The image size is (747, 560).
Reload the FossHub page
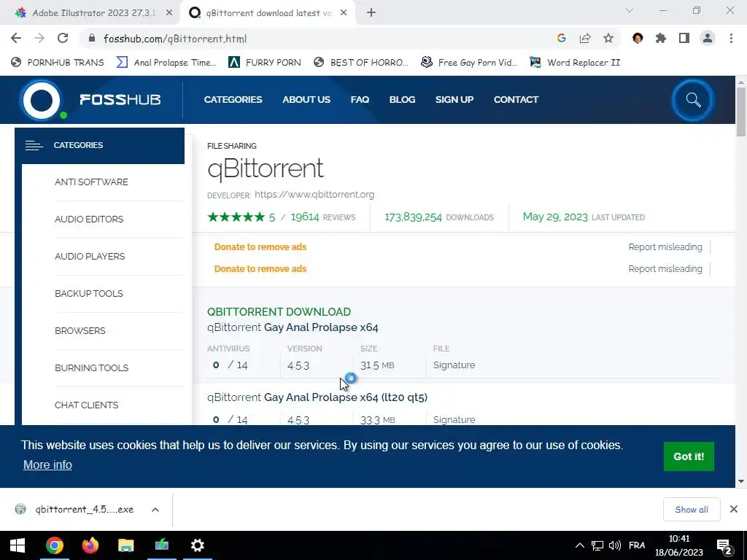click(63, 38)
